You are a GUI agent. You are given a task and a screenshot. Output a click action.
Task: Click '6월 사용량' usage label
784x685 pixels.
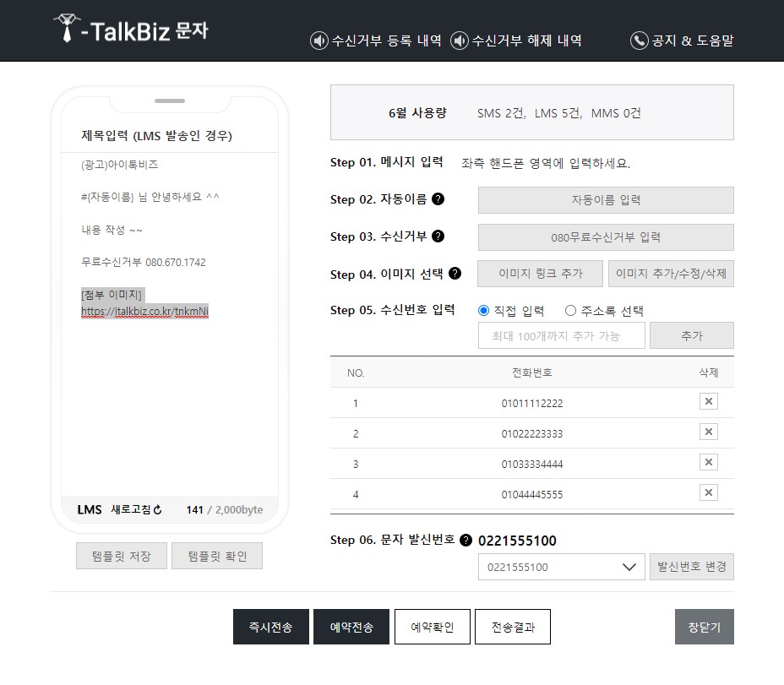tap(417, 113)
